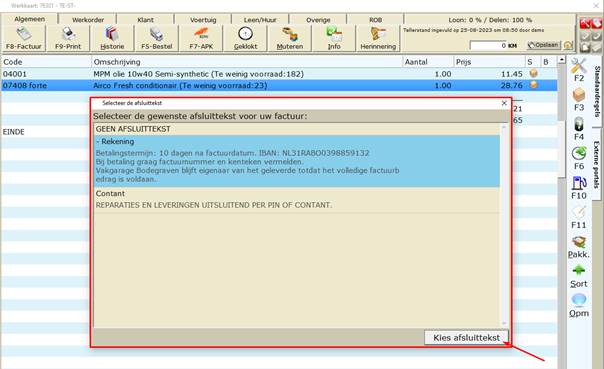Click the red wrench icon top right
The height and width of the screenshot is (369, 604).
585,23
